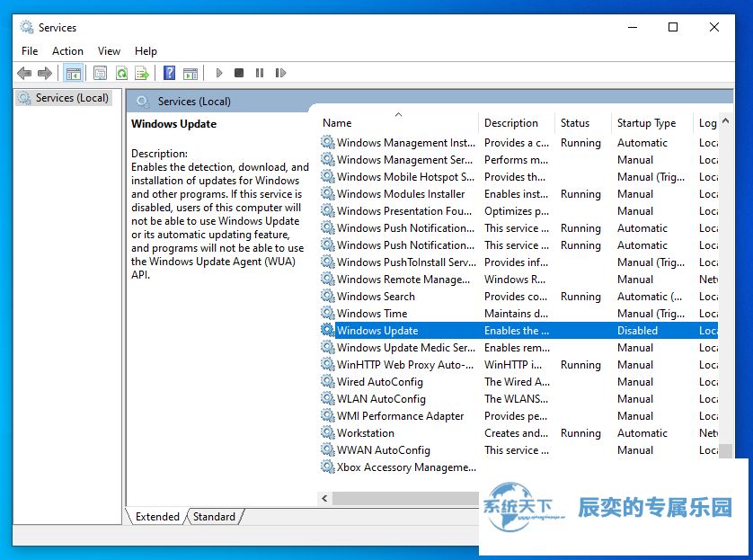Open the Help toolbar icon
Viewport: 753px width, 560px height.
pos(169,73)
